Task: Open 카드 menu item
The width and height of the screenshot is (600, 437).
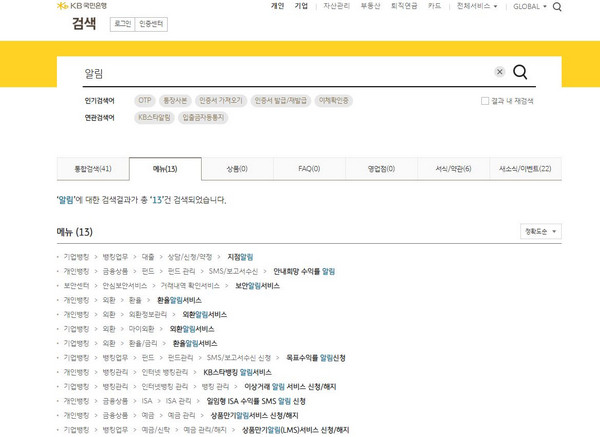Action: pos(434,6)
